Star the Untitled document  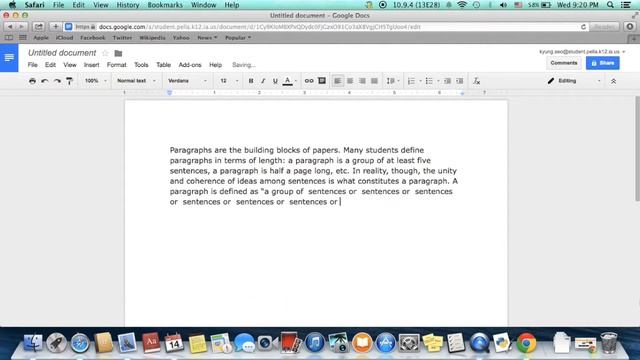point(105,53)
